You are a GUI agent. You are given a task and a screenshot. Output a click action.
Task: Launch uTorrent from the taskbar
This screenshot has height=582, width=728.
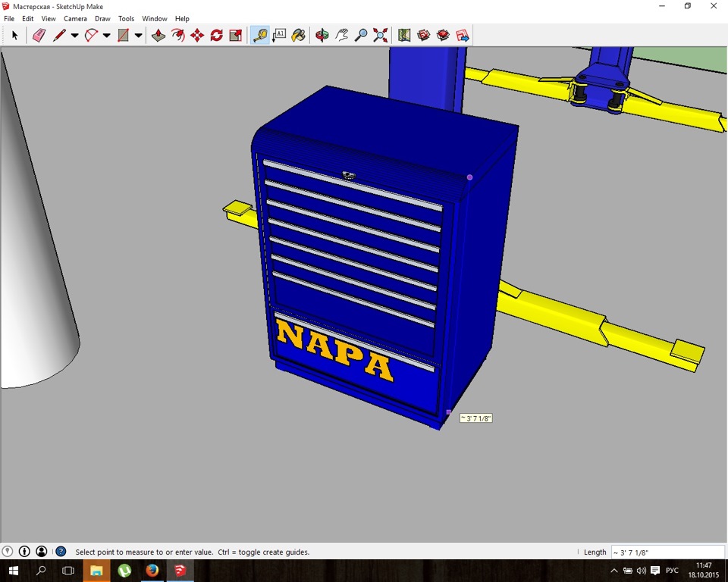coord(124,571)
